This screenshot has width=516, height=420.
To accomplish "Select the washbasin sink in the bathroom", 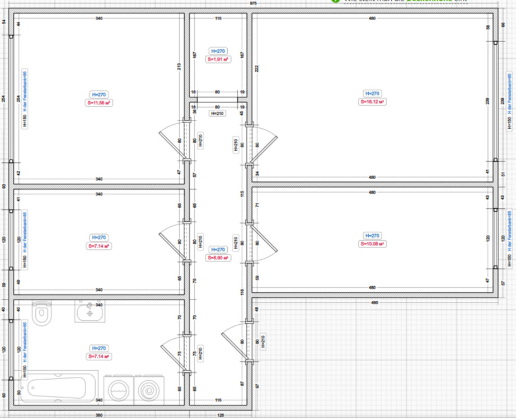I will [90, 312].
